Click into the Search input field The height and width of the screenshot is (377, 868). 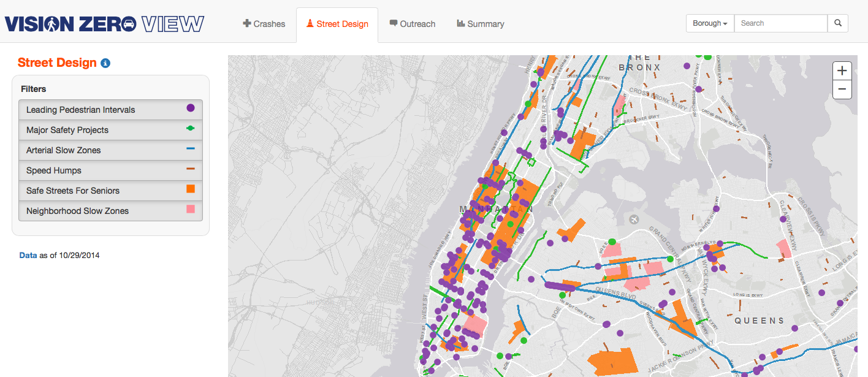[x=780, y=23]
